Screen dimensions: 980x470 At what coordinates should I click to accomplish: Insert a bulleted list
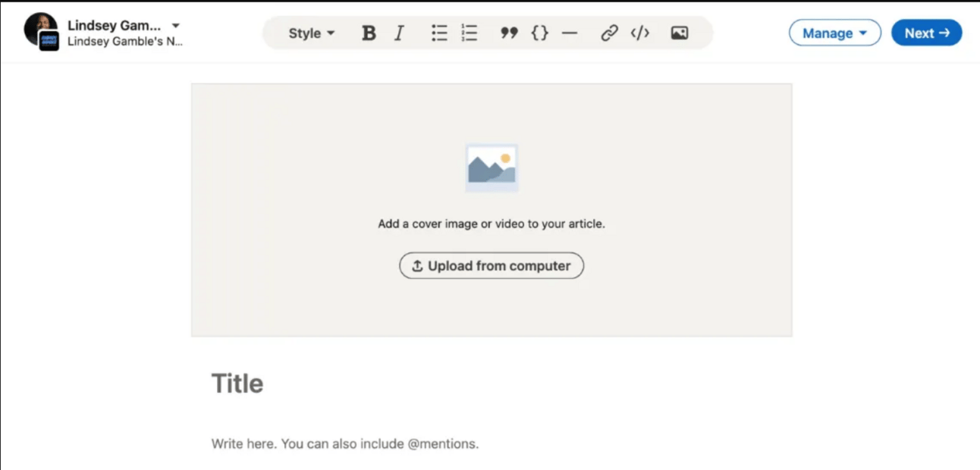(439, 33)
